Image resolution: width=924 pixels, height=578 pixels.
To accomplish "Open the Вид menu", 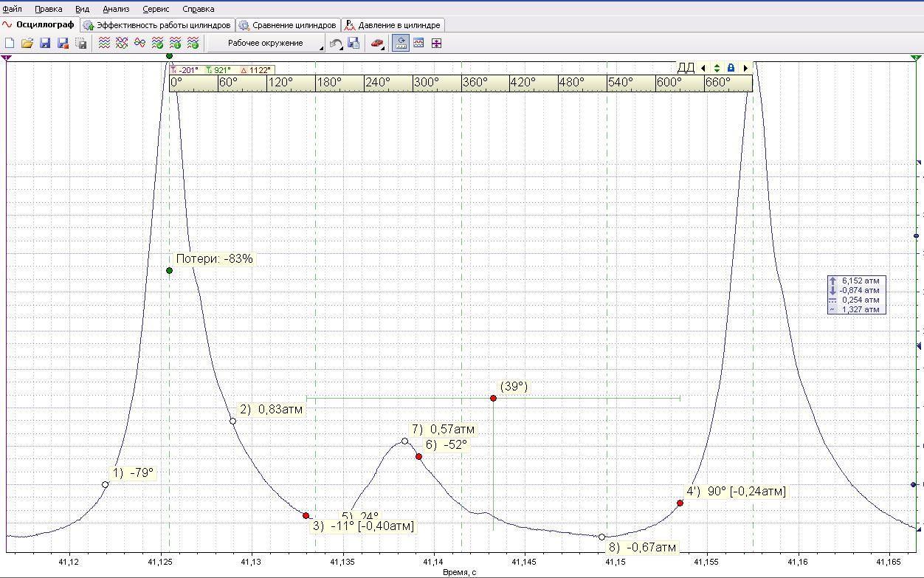I will point(83,9).
